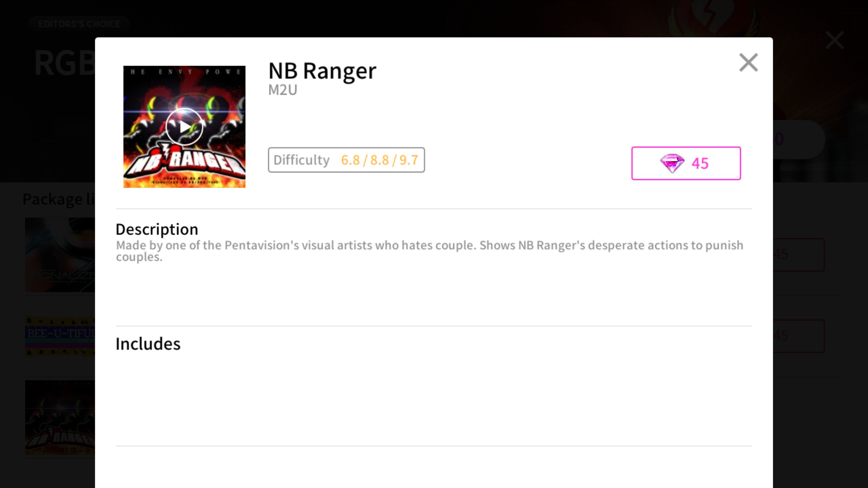868x488 pixels.
Task: Click the NB Ranger song title
Action: (x=322, y=71)
